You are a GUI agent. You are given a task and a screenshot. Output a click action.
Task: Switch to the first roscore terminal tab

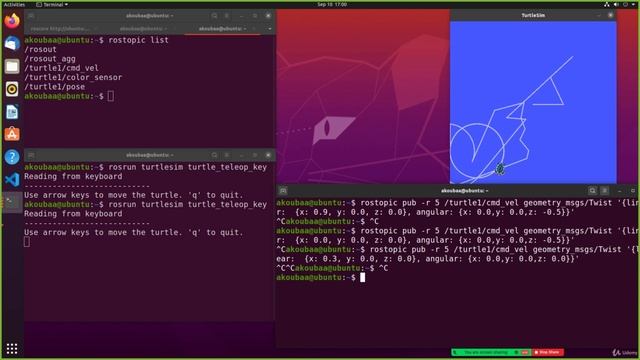pos(59,29)
